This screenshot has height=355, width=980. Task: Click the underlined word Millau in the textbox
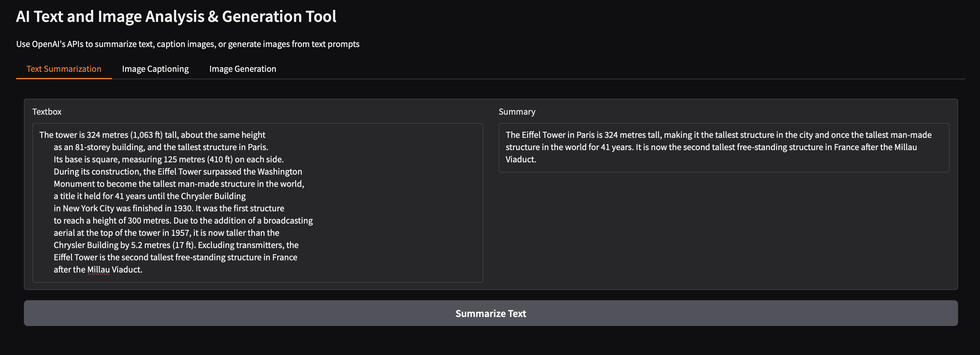(x=98, y=270)
